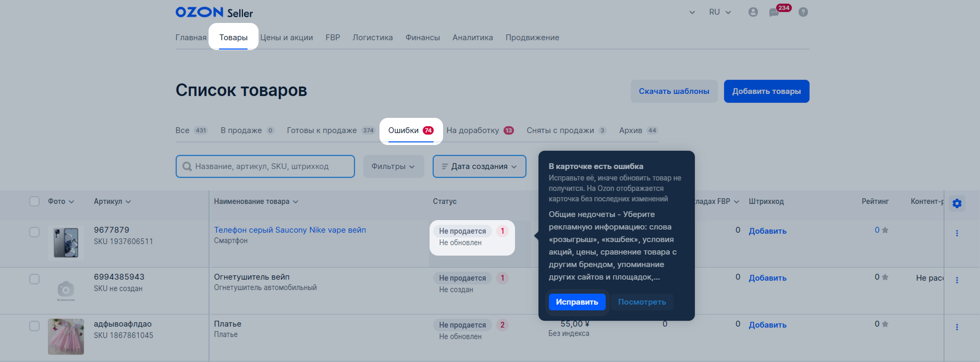Expand the FBP warehouse column dropdown
Image resolution: width=980 pixels, height=362 pixels.
click(x=737, y=202)
